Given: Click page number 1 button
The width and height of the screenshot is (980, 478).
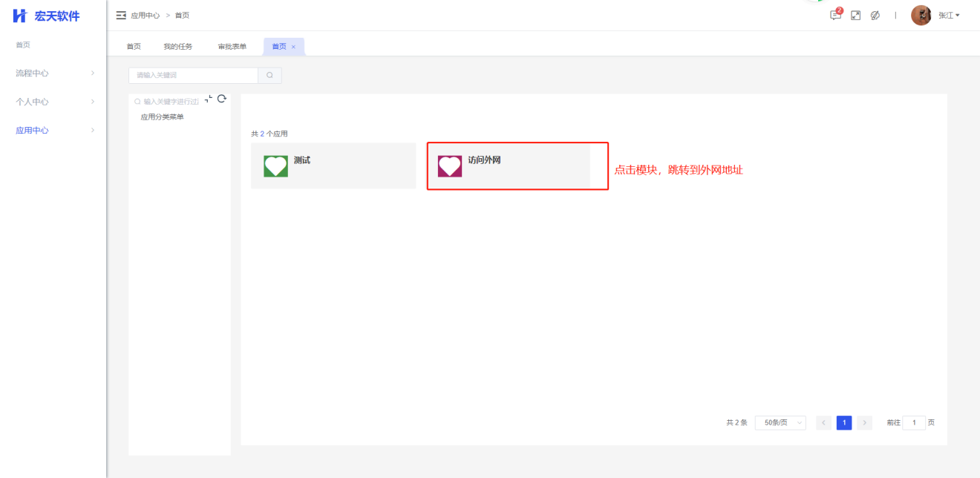Looking at the screenshot, I should click(844, 423).
